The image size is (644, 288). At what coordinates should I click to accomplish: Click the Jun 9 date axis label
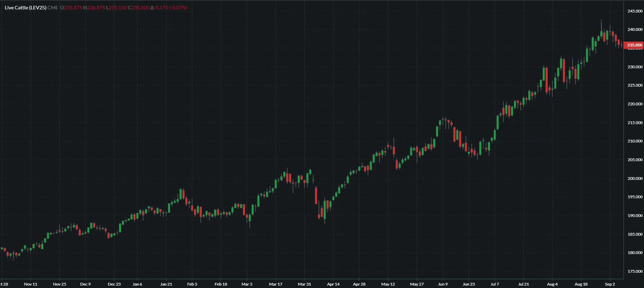click(x=443, y=284)
